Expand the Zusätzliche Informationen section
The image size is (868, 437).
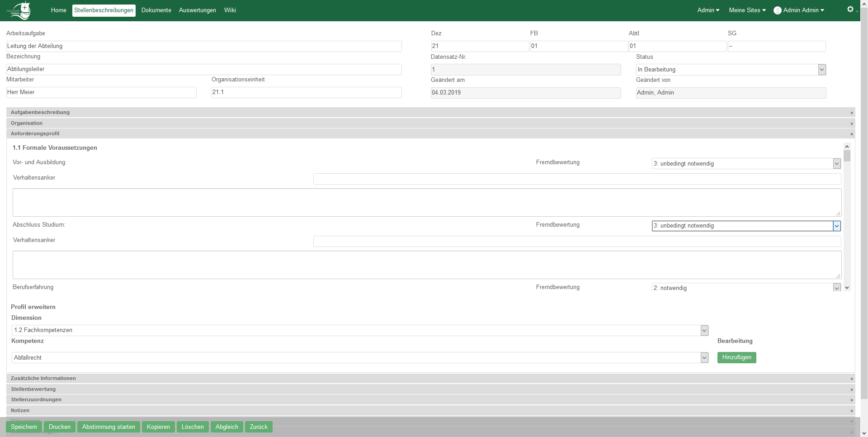pos(851,379)
